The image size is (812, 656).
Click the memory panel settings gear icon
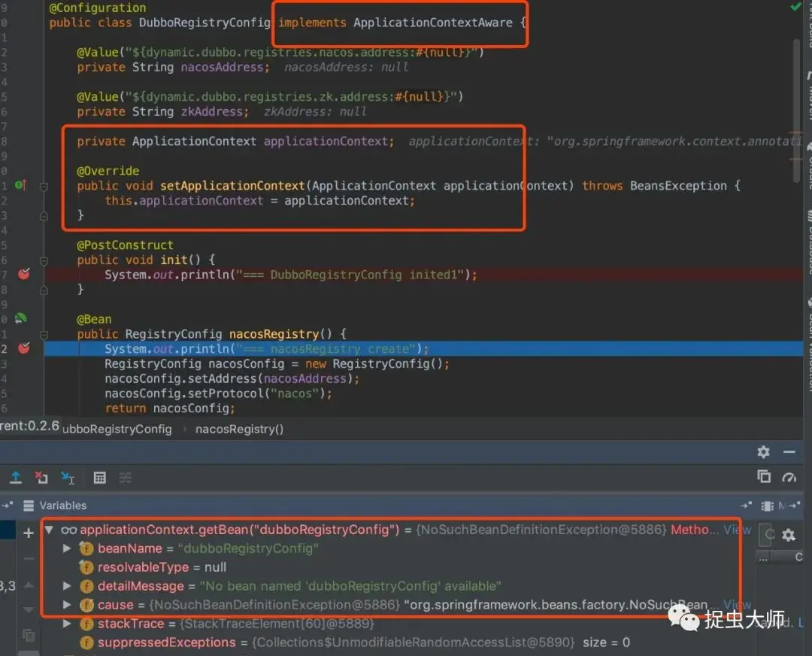coord(789,535)
